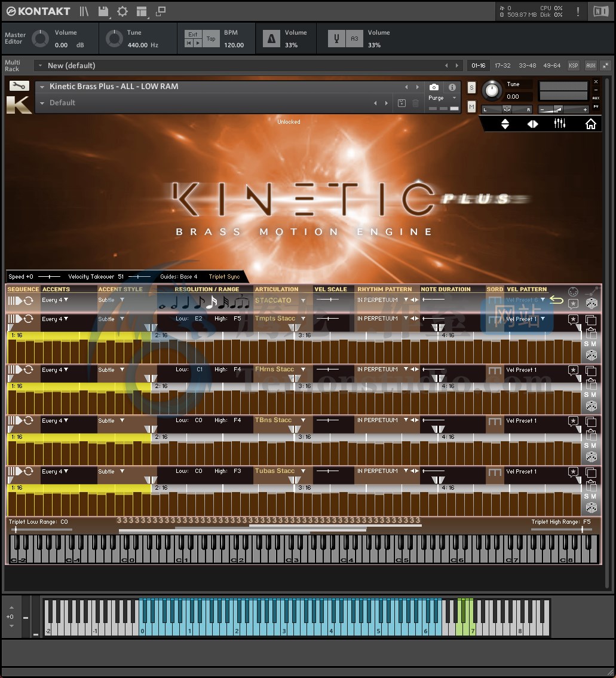The image size is (616, 678).
Task: Click the tuning fork reference tone icon
Action: click(336, 39)
